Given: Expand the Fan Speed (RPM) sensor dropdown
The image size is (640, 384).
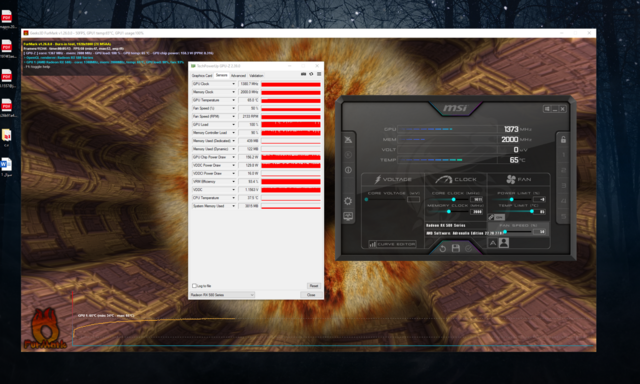Looking at the screenshot, I should tap(233, 116).
